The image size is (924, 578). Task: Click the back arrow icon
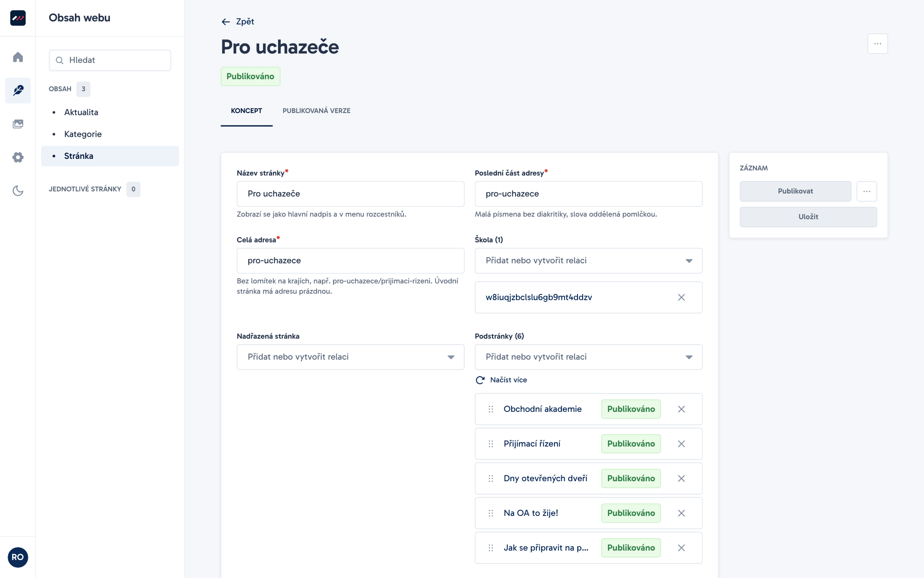[x=226, y=22]
